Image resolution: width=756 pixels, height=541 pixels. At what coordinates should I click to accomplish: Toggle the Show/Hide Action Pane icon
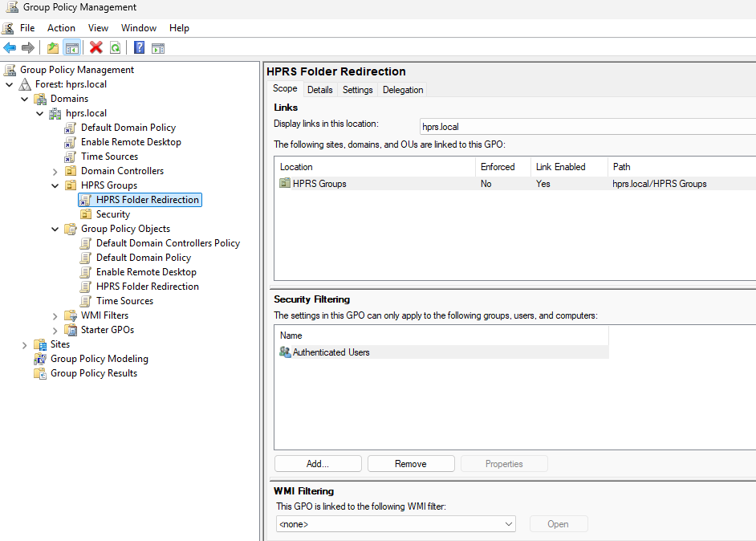(x=157, y=47)
